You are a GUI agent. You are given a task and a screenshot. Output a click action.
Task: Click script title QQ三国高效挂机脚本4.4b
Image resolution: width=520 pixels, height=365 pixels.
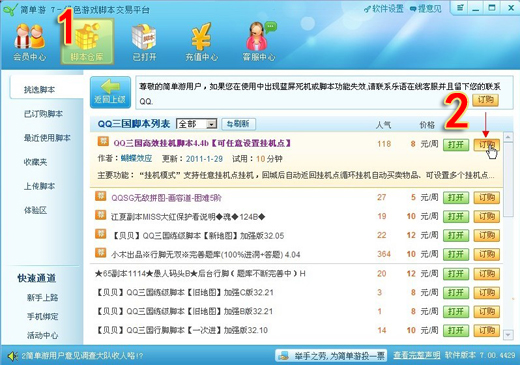pyautogui.click(x=202, y=143)
